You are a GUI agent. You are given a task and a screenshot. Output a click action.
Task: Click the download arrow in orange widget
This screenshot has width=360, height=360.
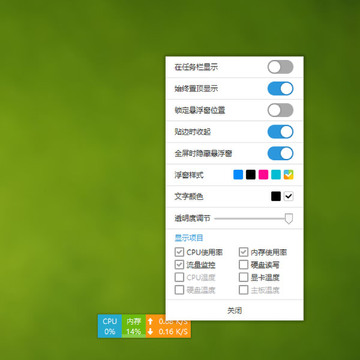(x=150, y=332)
